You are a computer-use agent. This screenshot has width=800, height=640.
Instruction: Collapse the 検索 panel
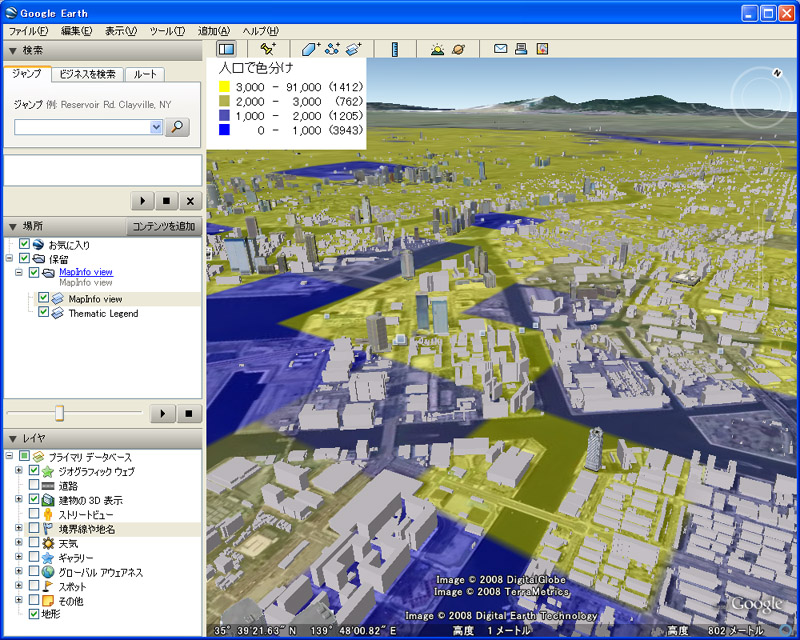point(13,51)
